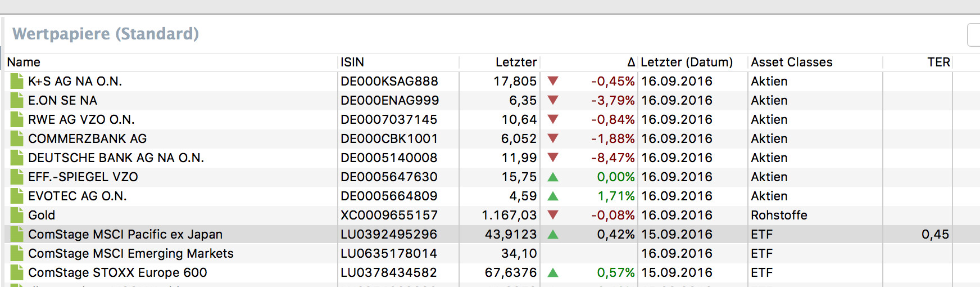Image resolution: width=980 pixels, height=287 pixels.
Task: Click the -8,47% change value
Action: (x=612, y=158)
